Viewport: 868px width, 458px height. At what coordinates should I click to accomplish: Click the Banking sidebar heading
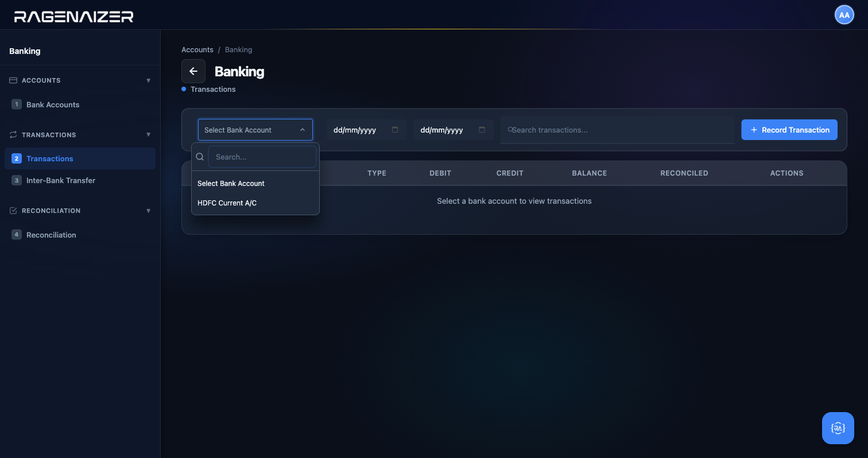25,51
